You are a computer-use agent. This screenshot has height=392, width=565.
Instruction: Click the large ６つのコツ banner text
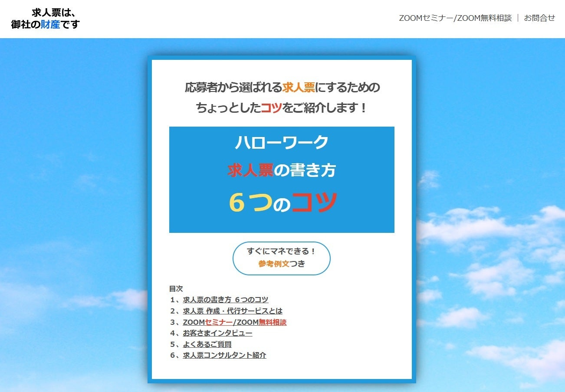point(282,202)
